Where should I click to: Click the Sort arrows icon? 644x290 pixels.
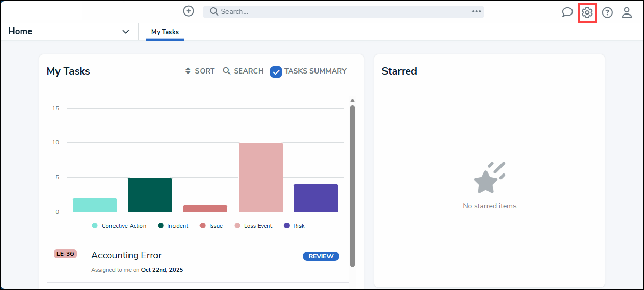tap(188, 71)
